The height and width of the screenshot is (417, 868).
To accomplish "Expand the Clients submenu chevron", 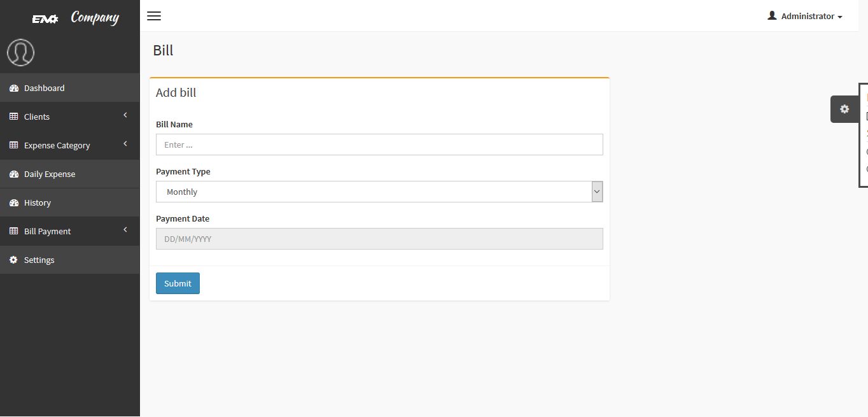I will [125, 115].
